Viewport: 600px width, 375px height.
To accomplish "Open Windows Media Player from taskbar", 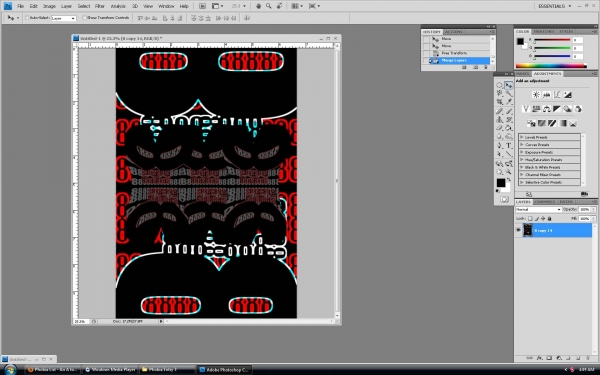I will pos(111,370).
